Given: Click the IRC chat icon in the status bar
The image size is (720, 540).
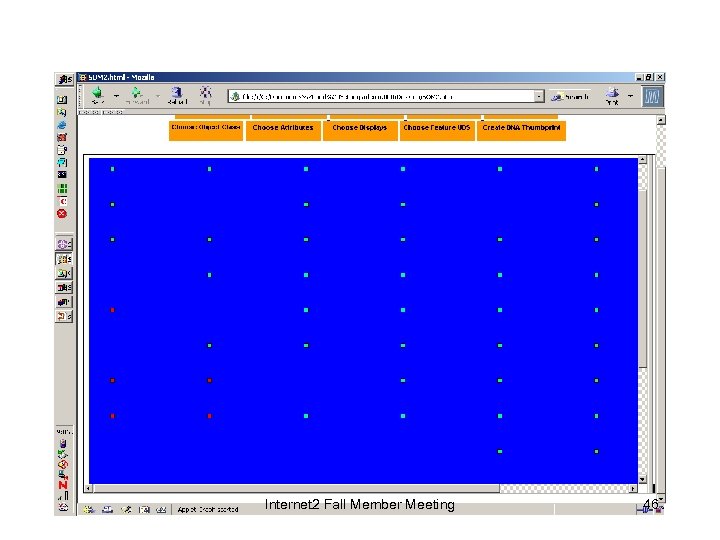Looking at the screenshot, I should point(161,509).
